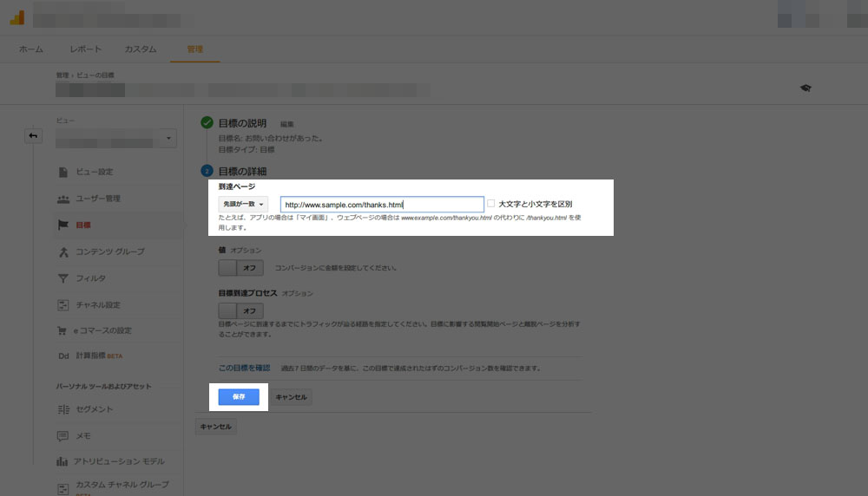Click the graduation cap help icon
The image size is (868, 496).
tap(806, 88)
